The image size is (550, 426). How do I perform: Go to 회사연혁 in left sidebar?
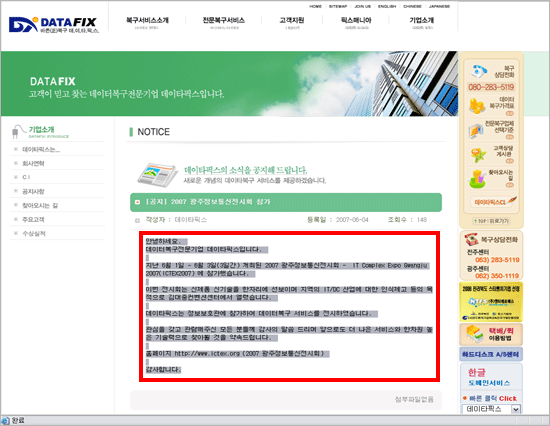click(33, 164)
